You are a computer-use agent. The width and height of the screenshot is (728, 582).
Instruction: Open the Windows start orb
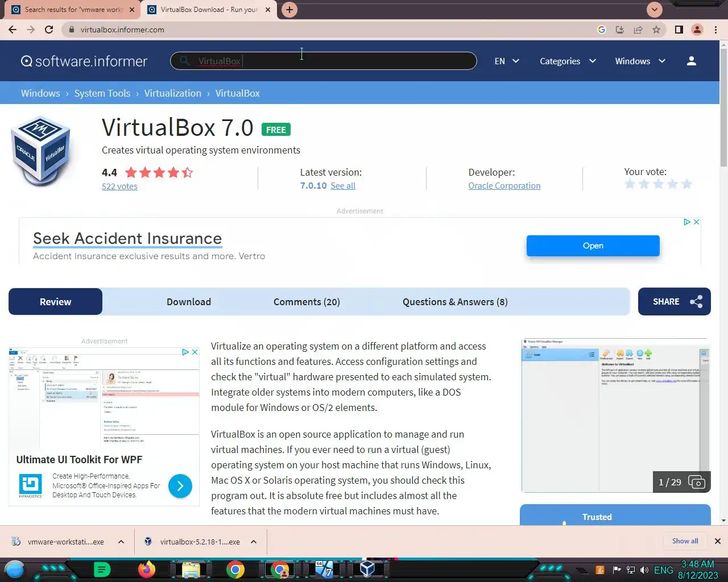tap(15, 569)
